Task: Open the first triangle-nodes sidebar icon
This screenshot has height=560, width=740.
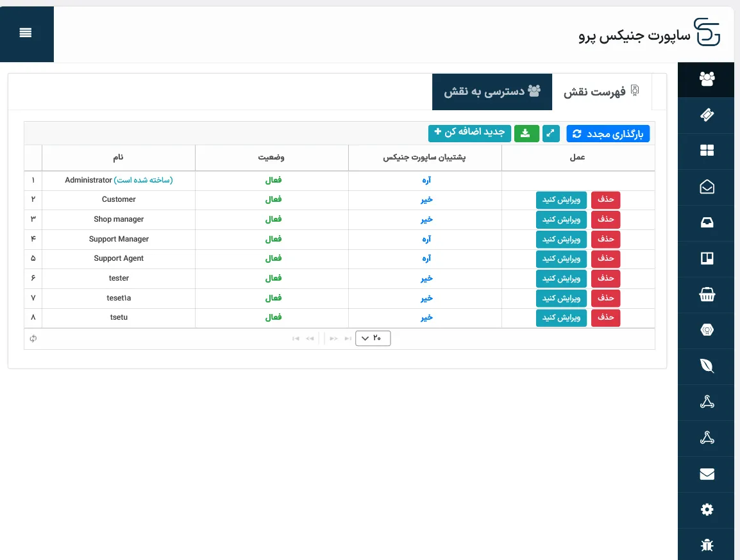Action: tap(707, 402)
